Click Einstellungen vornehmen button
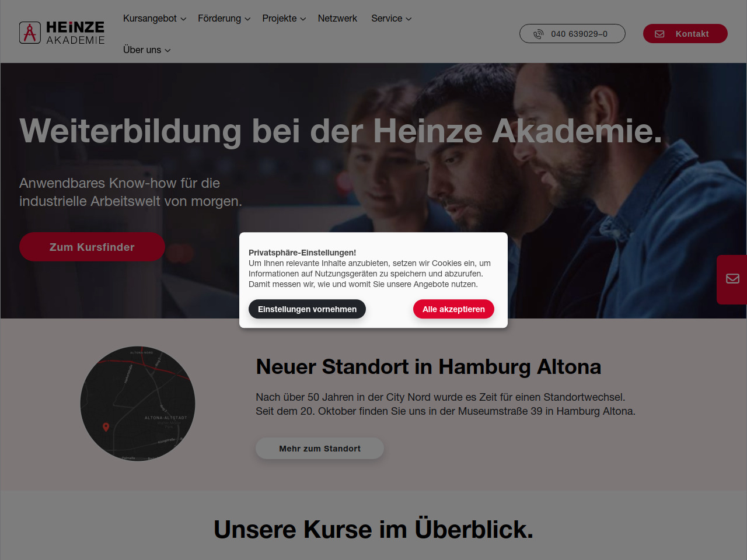The image size is (747, 560). pos(307,309)
